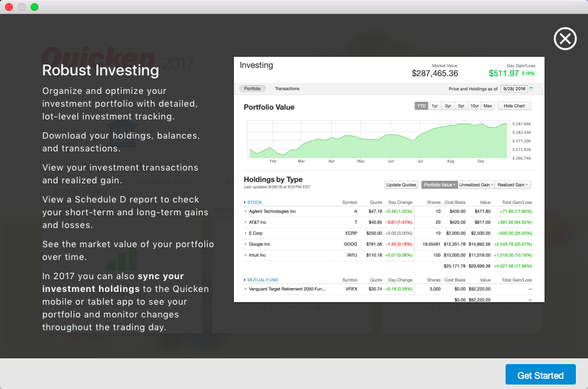Click the Holdings by Type heading
Viewport: 588px width, 389px height.
(273, 179)
